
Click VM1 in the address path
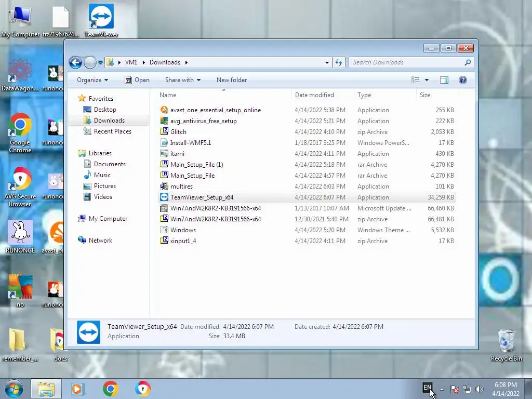pyautogui.click(x=131, y=62)
